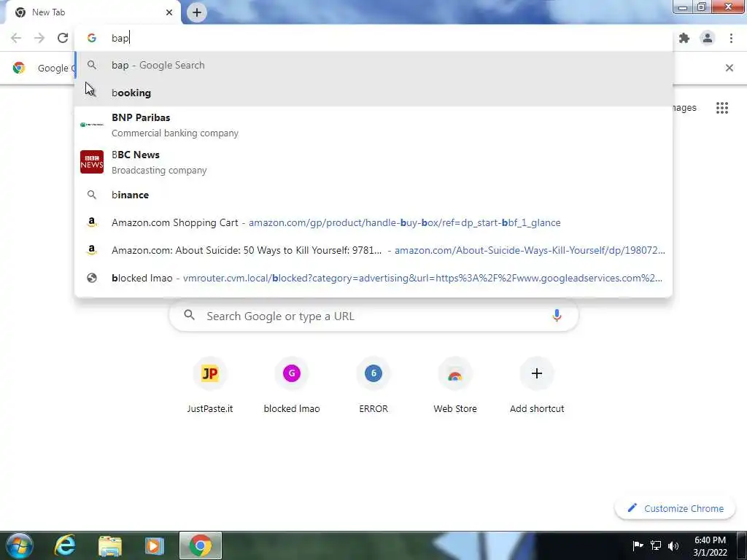Click the Chrome taskbar button
The image size is (747, 560).
(201, 545)
